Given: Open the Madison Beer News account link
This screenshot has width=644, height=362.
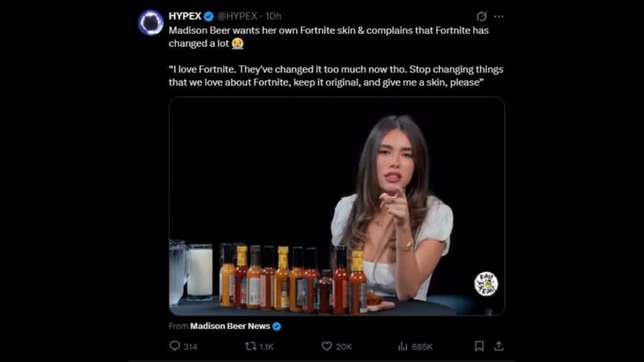Looking at the screenshot, I should point(231,326).
